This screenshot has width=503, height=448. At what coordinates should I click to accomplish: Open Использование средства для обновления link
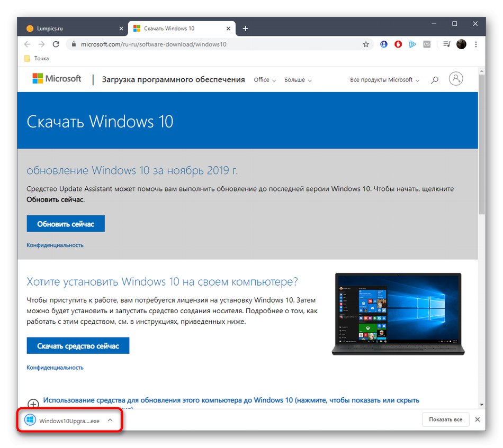(x=231, y=400)
